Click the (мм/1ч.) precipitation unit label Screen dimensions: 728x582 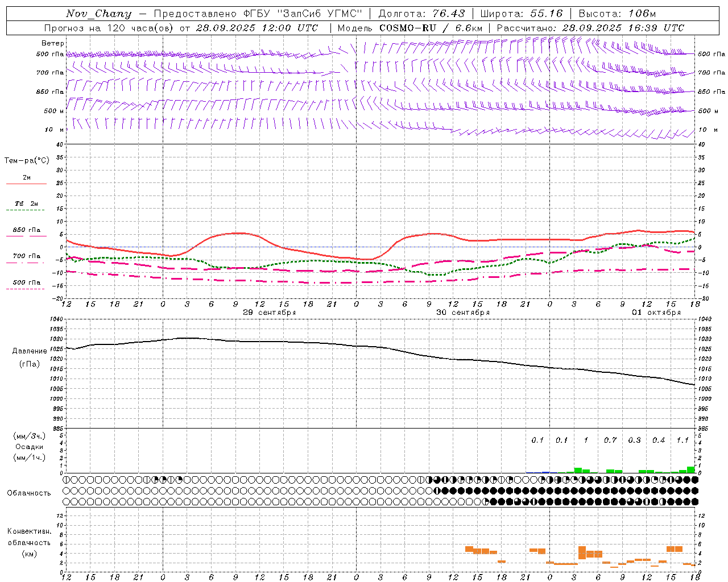click(x=30, y=458)
